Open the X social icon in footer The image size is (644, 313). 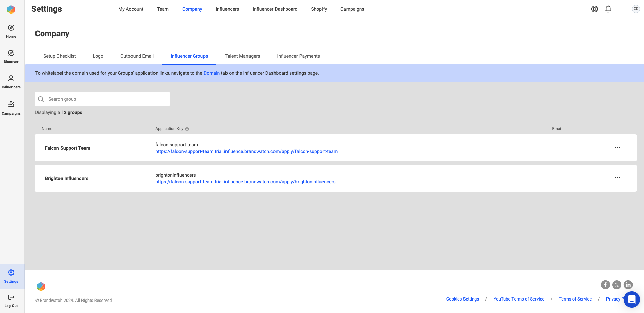pos(617,285)
